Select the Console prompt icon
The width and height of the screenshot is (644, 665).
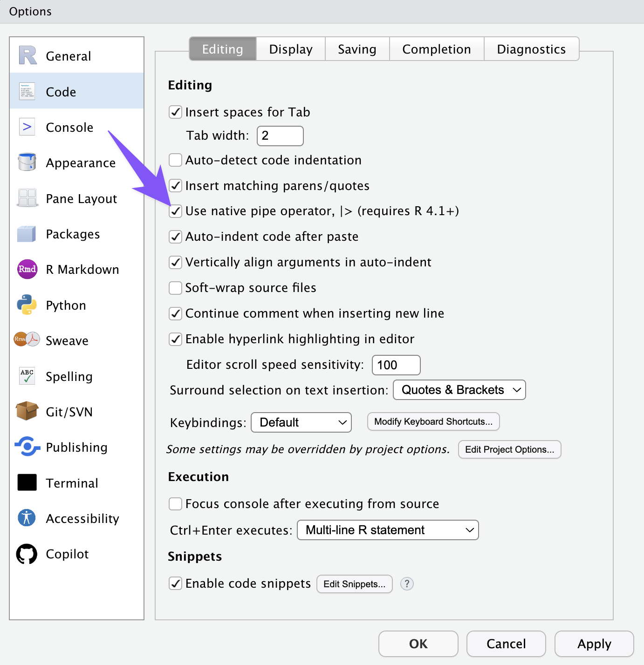[27, 127]
